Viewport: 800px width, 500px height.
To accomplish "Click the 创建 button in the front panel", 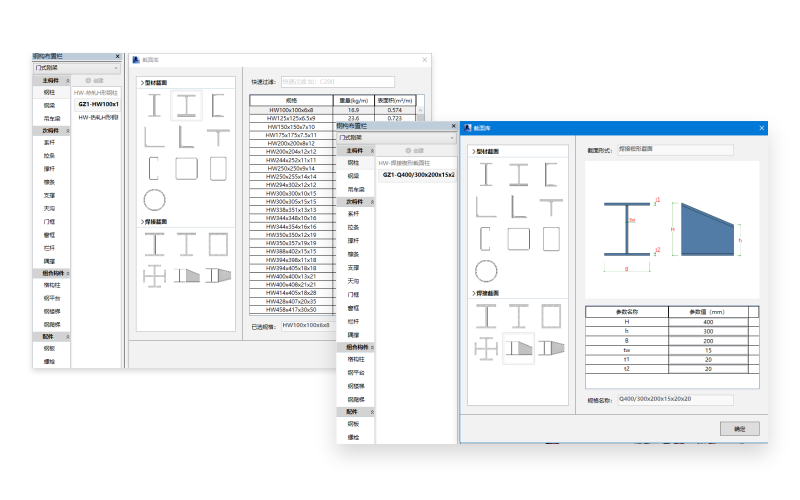I will click(x=415, y=151).
